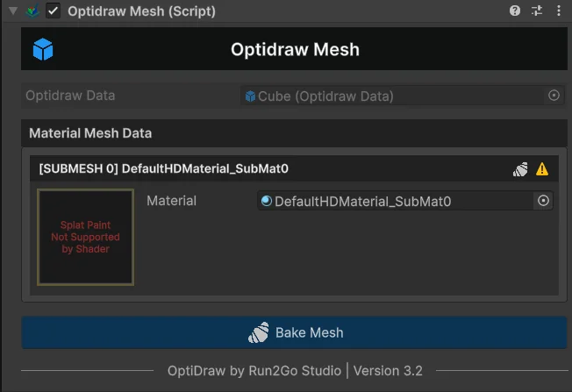Click the Material field label
The image size is (572, 392).
click(x=171, y=201)
